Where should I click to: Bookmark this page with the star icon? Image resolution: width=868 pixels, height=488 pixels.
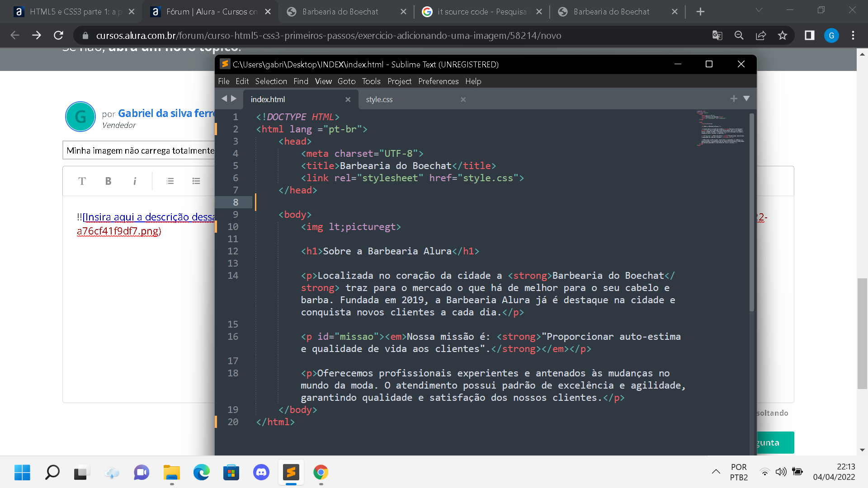coord(783,35)
